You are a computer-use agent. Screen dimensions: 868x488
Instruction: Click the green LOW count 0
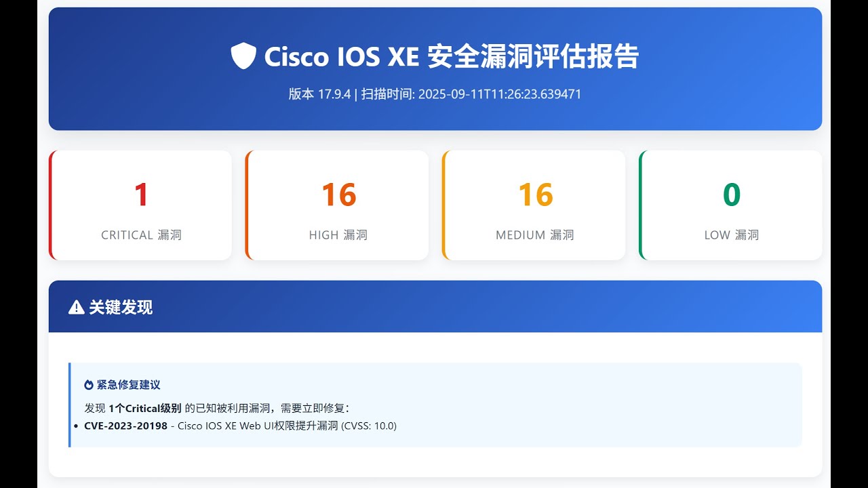732,195
